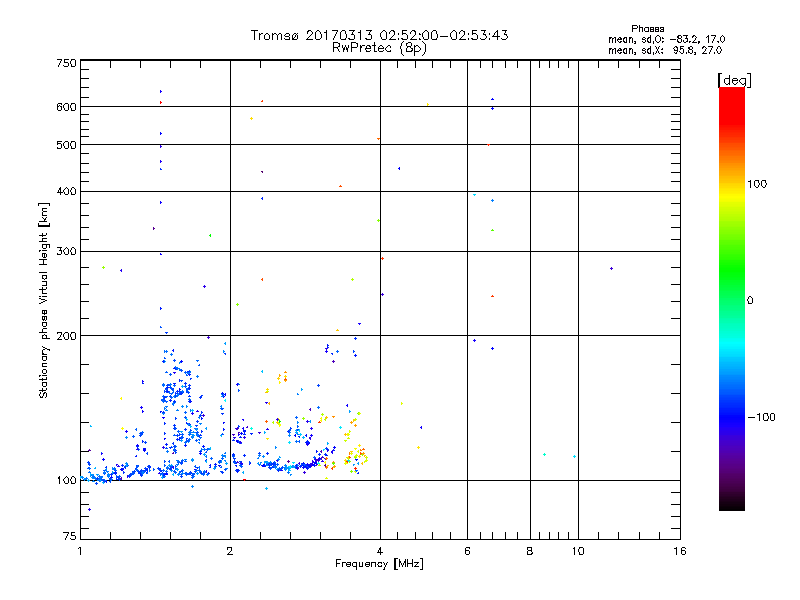Click the 'Frequency [MHz]' x-axis label
The image size is (800, 600).
tap(379, 564)
